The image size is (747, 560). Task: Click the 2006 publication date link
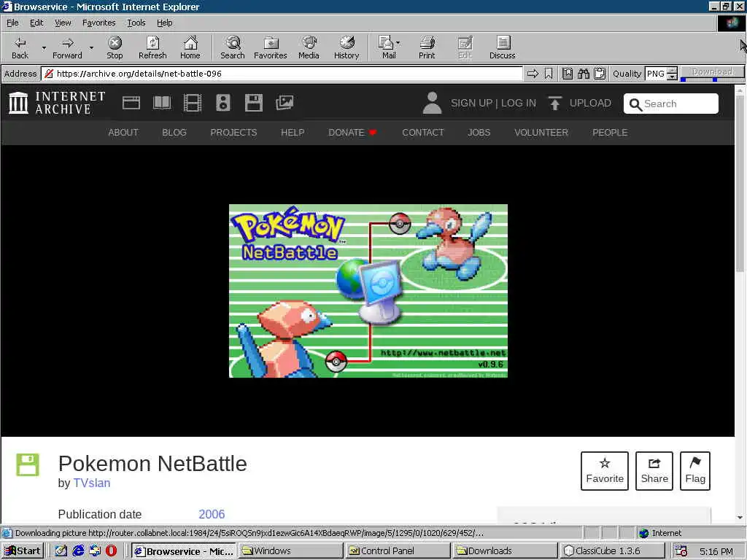click(212, 514)
